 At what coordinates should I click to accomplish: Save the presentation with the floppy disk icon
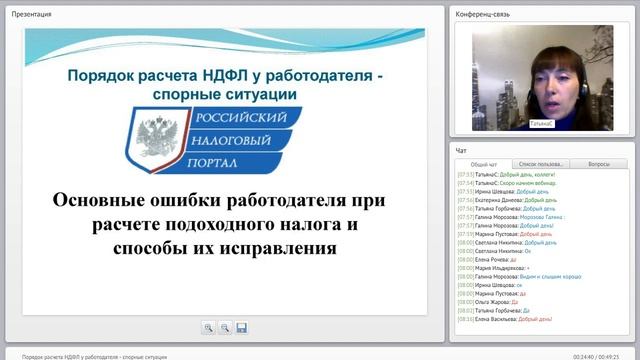click(x=241, y=328)
